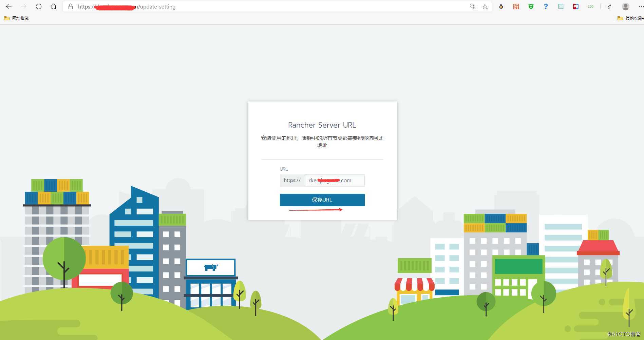Click the Rancher server URL input field
Viewport: 644px width, 340px height.
coord(335,181)
